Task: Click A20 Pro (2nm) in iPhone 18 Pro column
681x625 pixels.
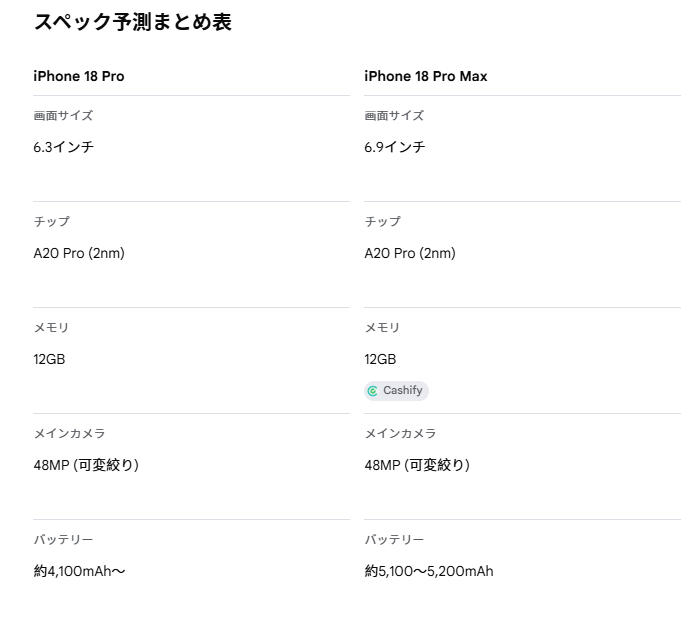Action: click(x=79, y=253)
